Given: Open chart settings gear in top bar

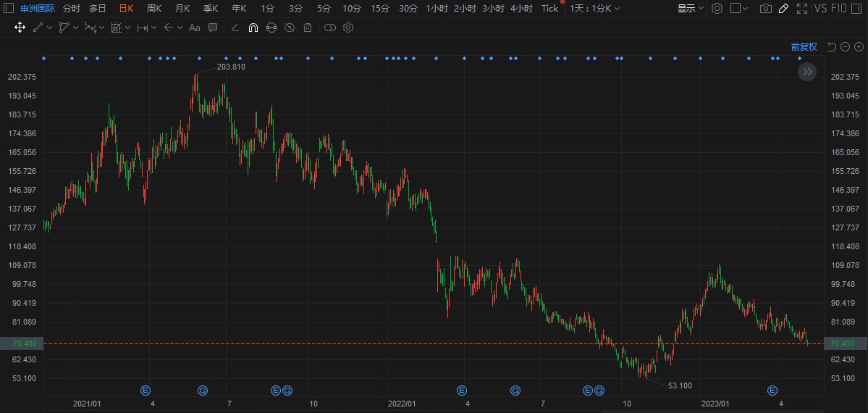Looking at the screenshot, I should 717,8.
